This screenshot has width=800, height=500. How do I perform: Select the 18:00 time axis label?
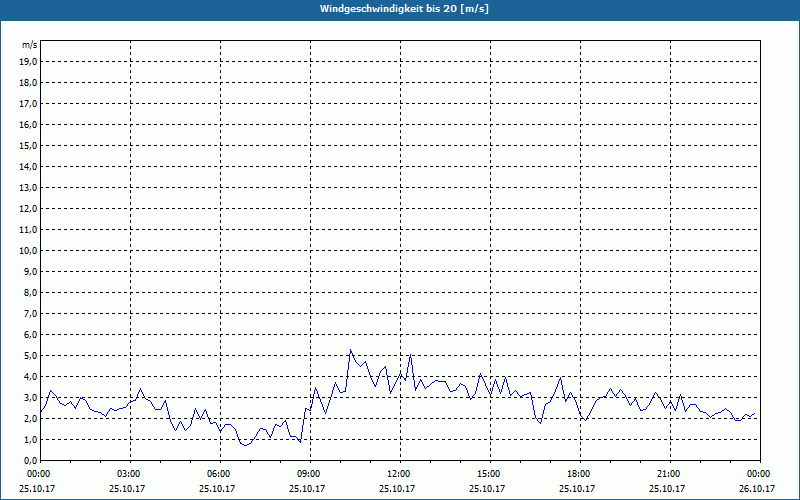(580, 474)
